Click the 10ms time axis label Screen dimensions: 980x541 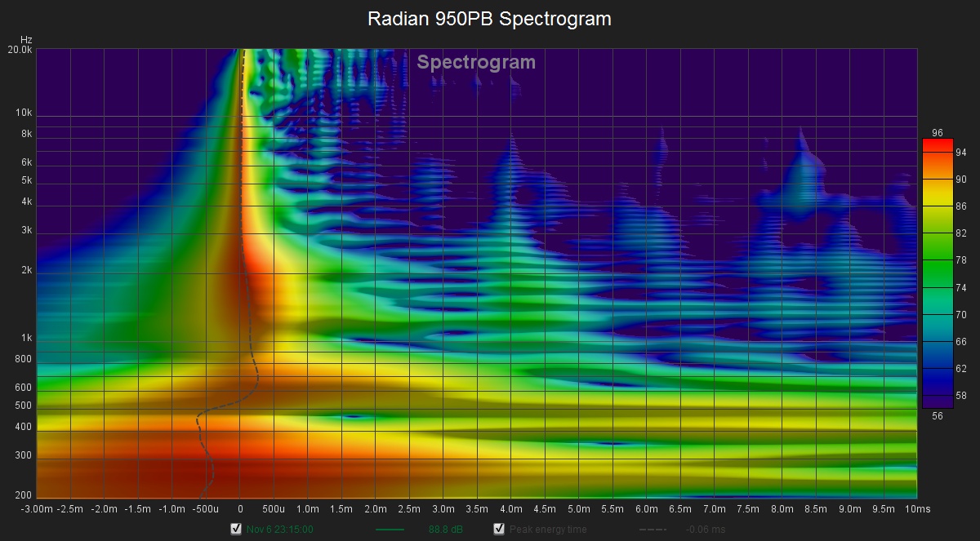920,508
